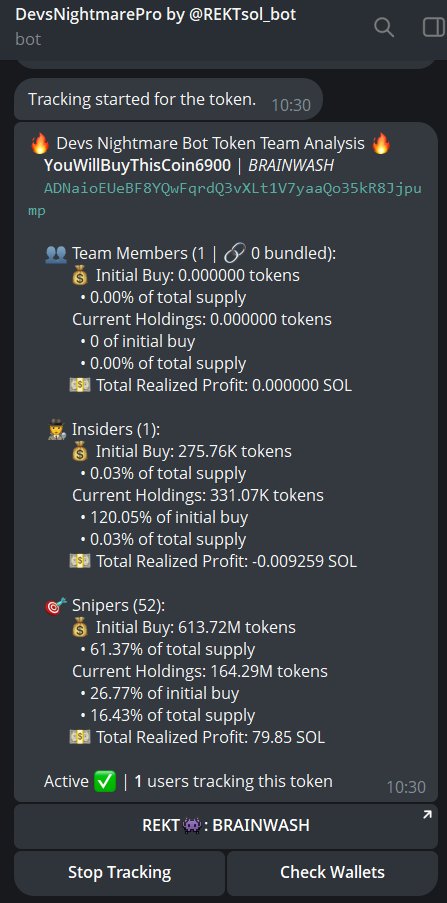Click the Snipers target dart emoji
This screenshot has width=447, height=903.
click(56, 605)
